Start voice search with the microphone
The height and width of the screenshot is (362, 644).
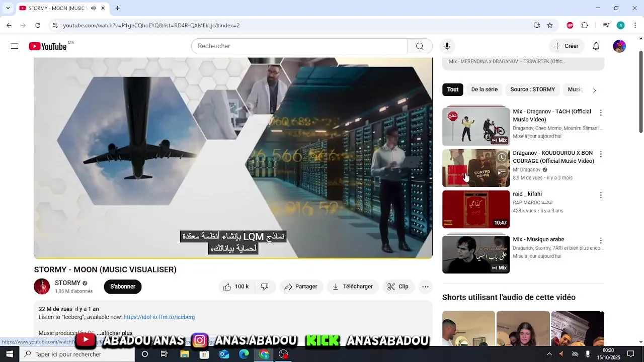[447, 46]
